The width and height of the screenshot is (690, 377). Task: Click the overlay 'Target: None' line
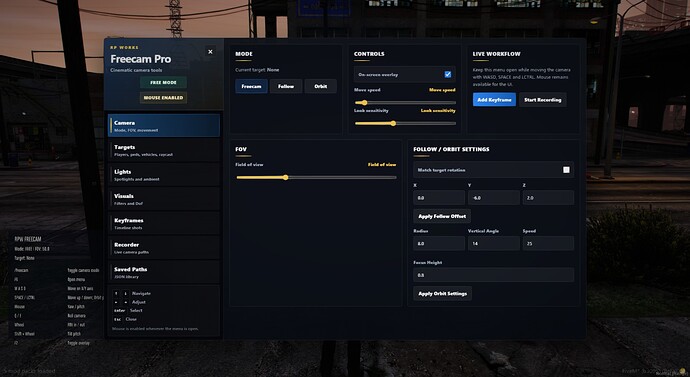[x=24, y=258]
